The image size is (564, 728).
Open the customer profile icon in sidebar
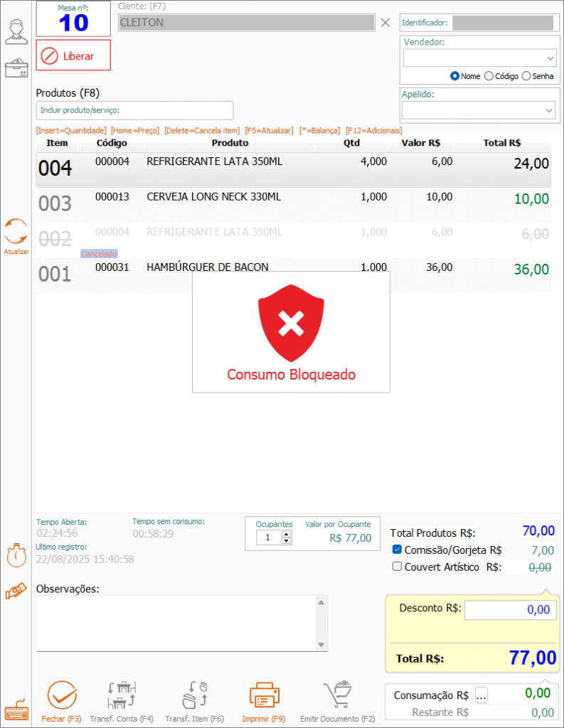pyautogui.click(x=16, y=32)
